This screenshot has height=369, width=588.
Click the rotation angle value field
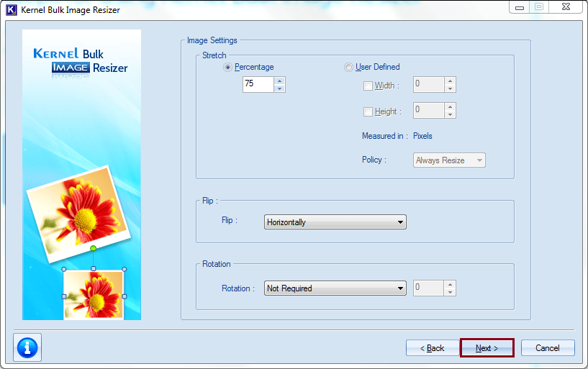[x=429, y=288]
